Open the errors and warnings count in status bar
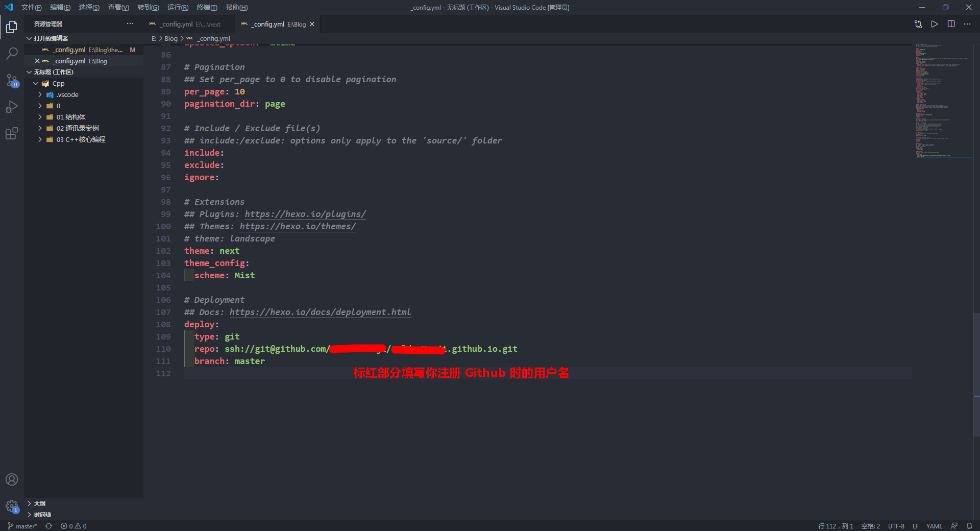Screen dimensions: 980x531 click(x=73, y=526)
